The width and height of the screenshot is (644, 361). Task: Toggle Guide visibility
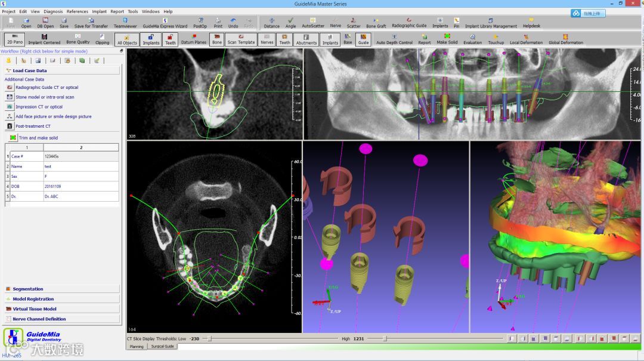point(363,39)
